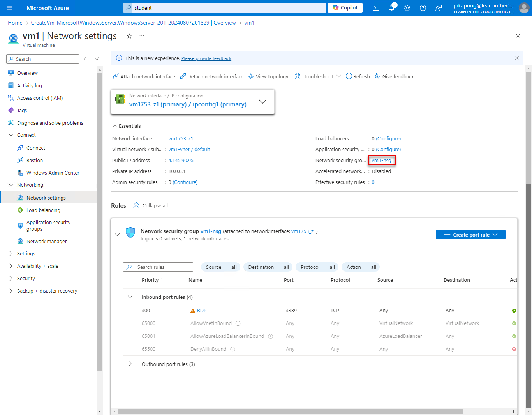
Task: Click the sidebar expand/collapse sort icon
Action: [x=85, y=59]
